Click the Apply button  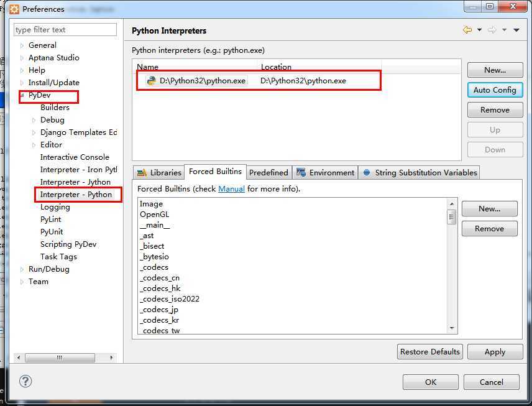click(x=495, y=352)
